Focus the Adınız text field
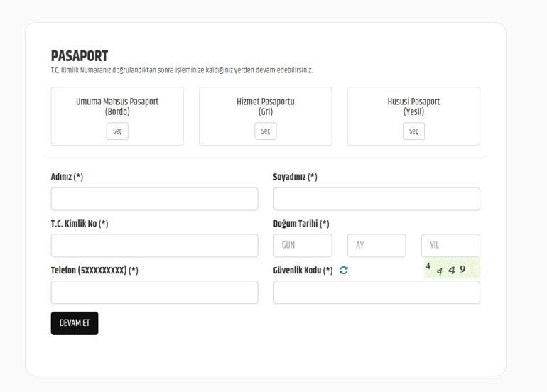 pos(154,199)
